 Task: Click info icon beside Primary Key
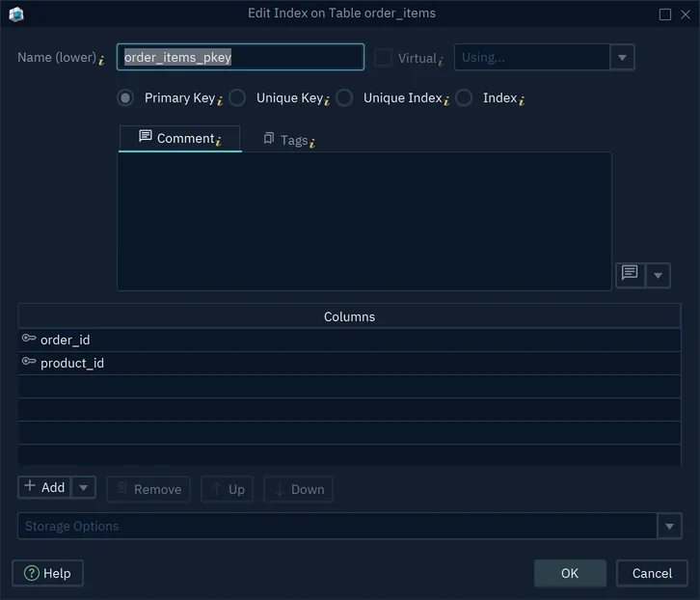coord(220,101)
